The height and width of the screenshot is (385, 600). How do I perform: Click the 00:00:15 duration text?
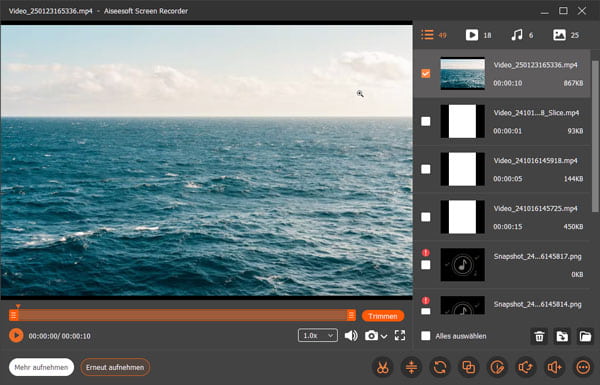507,227
